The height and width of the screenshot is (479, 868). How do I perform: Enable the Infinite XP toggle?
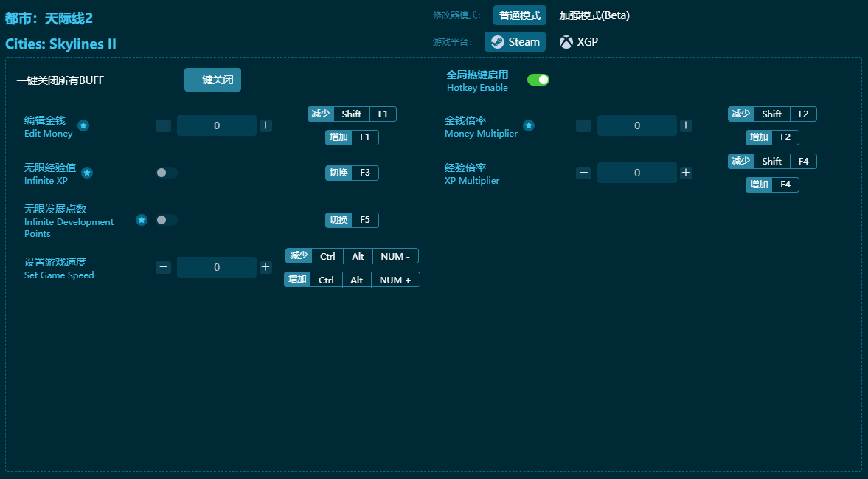tap(166, 173)
